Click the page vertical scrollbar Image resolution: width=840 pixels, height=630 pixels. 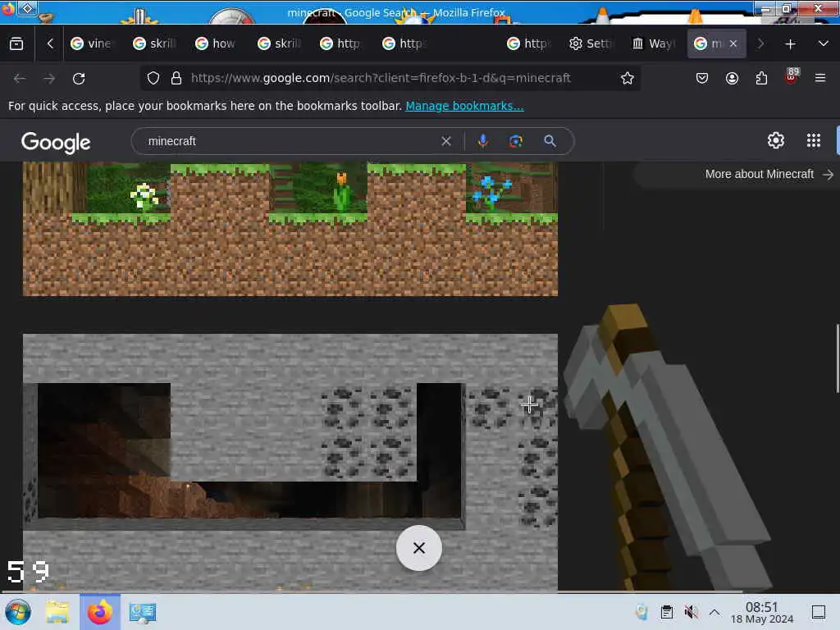point(838,358)
